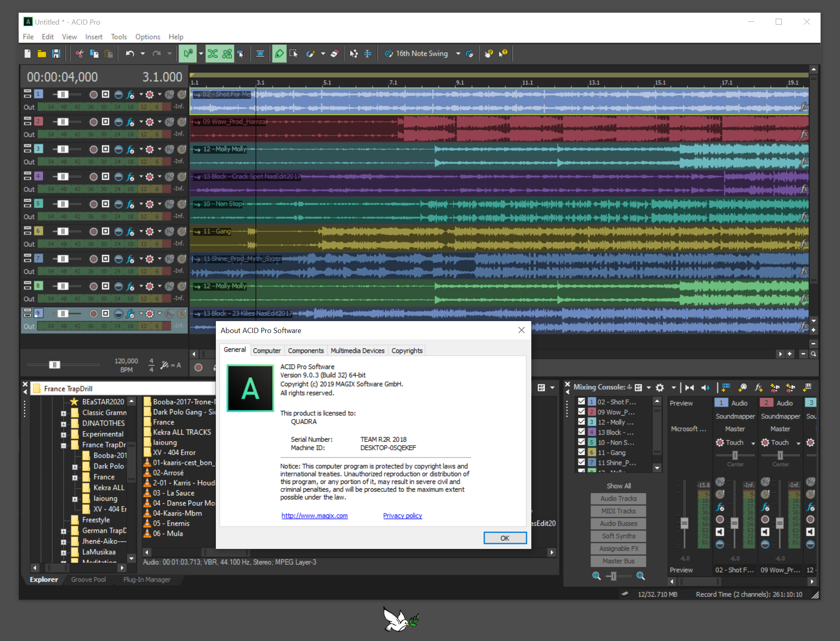Select the Erase tool icon
Viewport: 840px width, 641px height.
(x=335, y=54)
